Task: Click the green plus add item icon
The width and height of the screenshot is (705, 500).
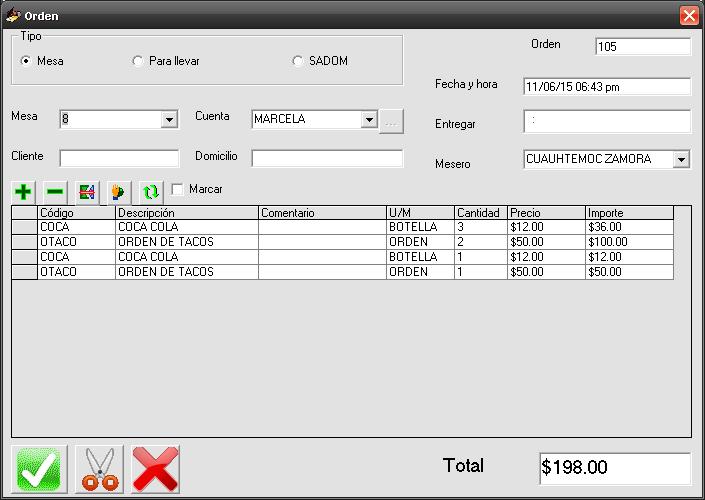Action: 24,191
